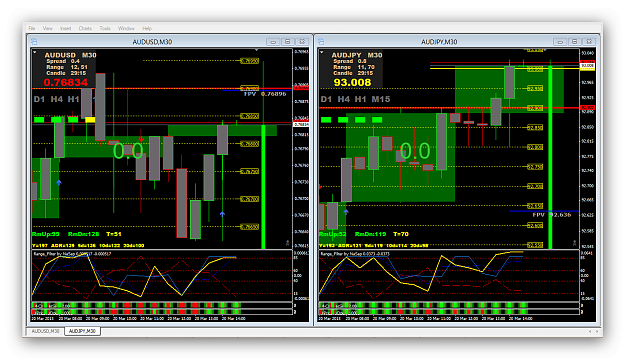625x360 pixels.
Task: Select H1 timeframe label on AUDJPY chart
Action: 360,99
